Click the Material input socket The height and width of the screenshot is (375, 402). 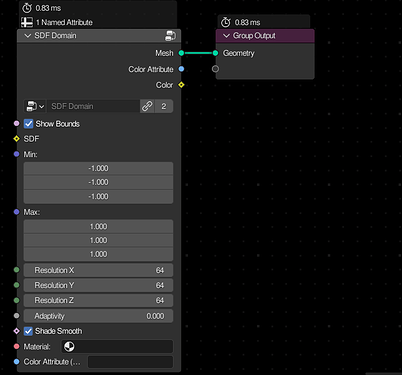(x=17, y=347)
